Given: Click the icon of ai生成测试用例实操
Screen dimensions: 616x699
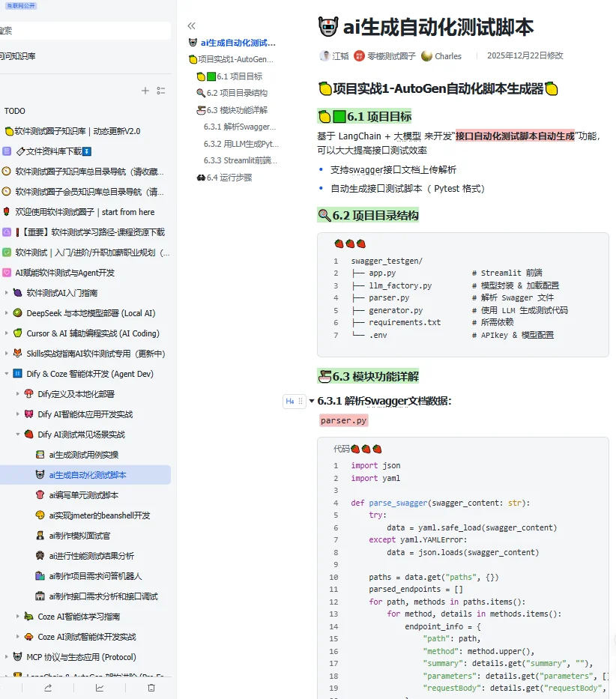Looking at the screenshot, I should click(x=40, y=455).
